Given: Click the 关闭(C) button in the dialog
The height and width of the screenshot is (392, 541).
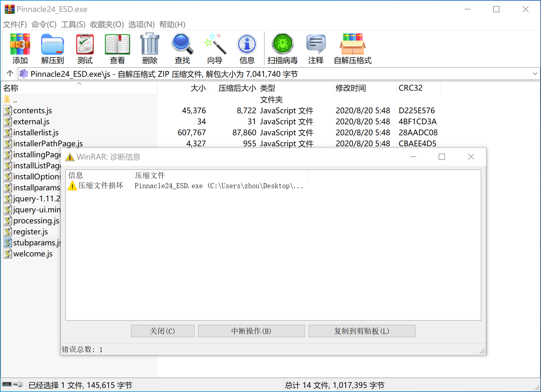Looking at the screenshot, I should click(x=163, y=331).
